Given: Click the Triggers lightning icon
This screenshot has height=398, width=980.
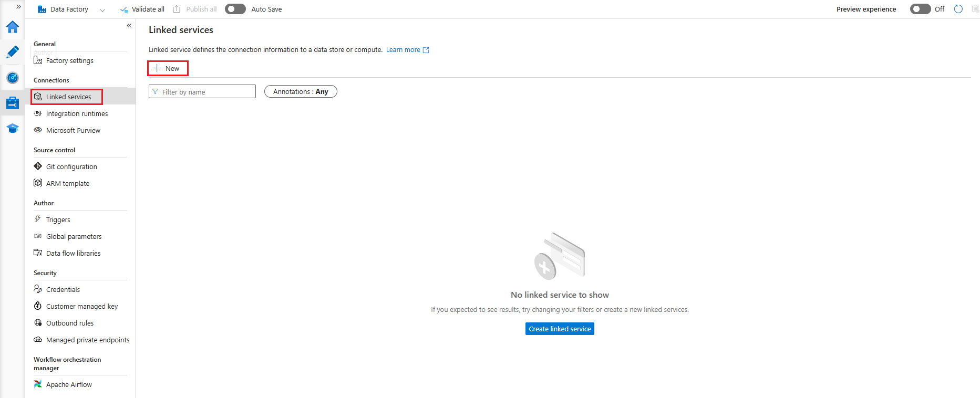Looking at the screenshot, I should point(38,219).
